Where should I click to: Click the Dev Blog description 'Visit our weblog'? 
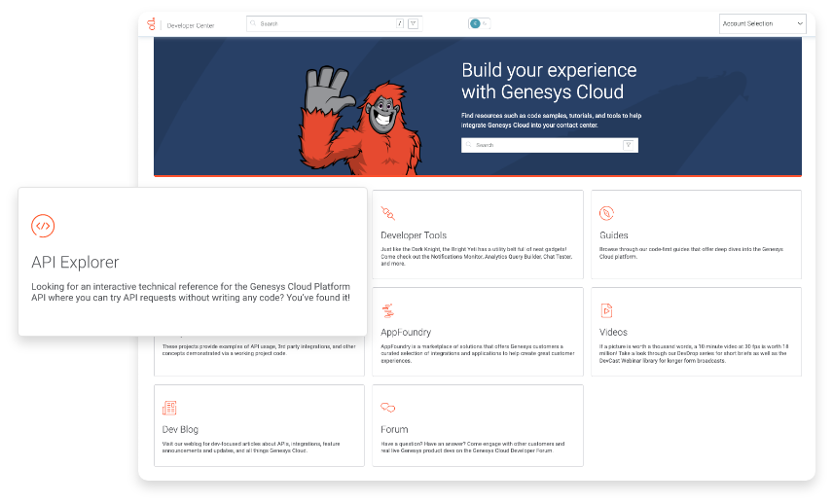251,448
